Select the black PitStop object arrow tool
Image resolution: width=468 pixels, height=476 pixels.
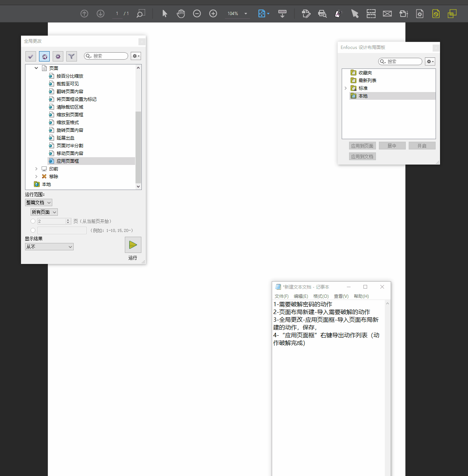(355, 14)
